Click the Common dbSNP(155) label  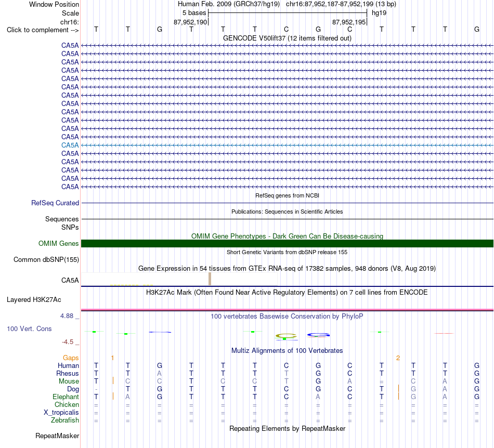click(46, 260)
